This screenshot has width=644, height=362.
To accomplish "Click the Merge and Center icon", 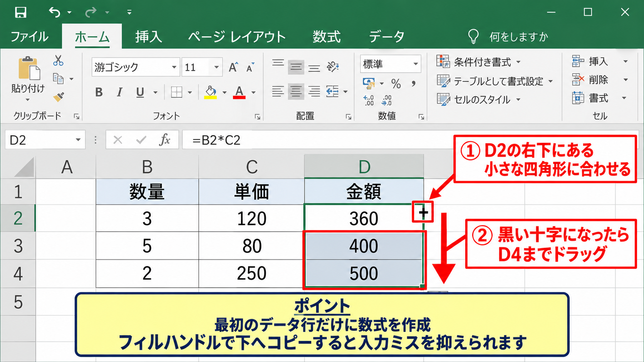I will [332, 92].
